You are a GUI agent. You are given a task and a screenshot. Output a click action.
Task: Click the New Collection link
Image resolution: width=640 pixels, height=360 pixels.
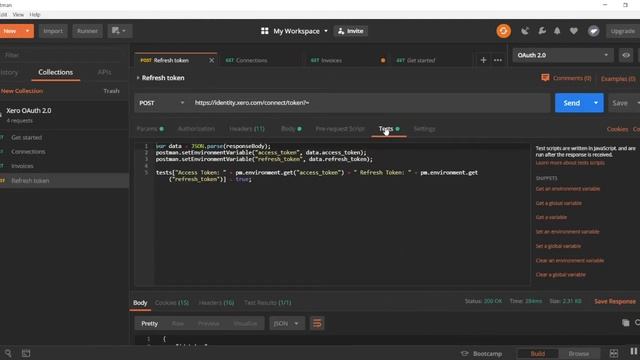(22, 91)
